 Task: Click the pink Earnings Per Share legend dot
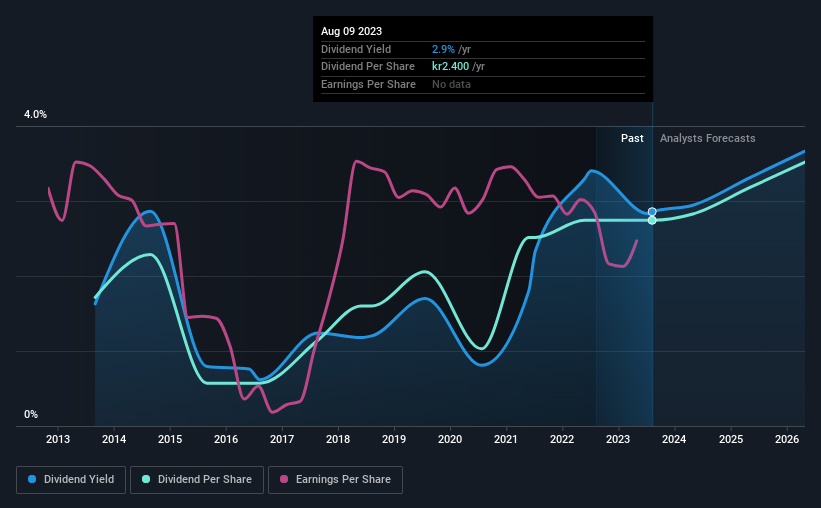coord(284,479)
